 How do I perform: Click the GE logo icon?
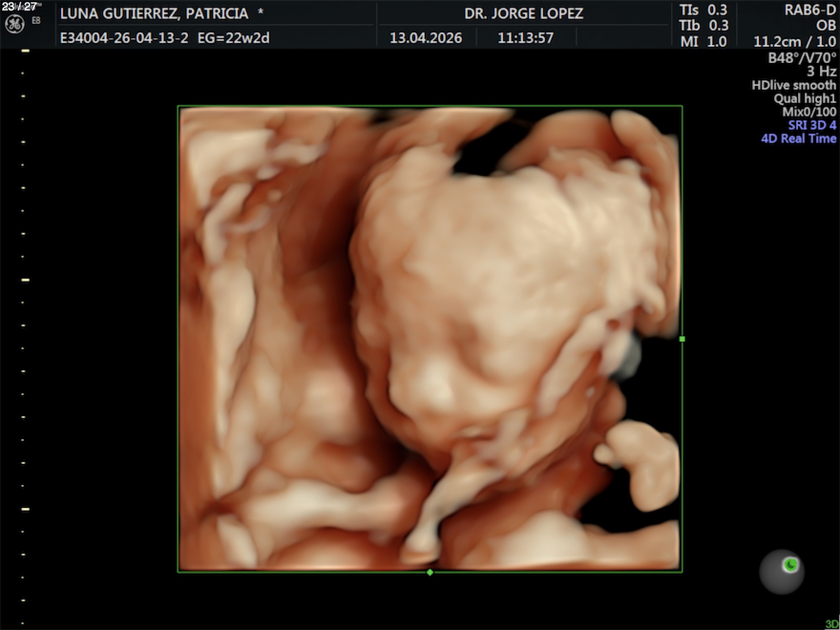tap(14, 24)
